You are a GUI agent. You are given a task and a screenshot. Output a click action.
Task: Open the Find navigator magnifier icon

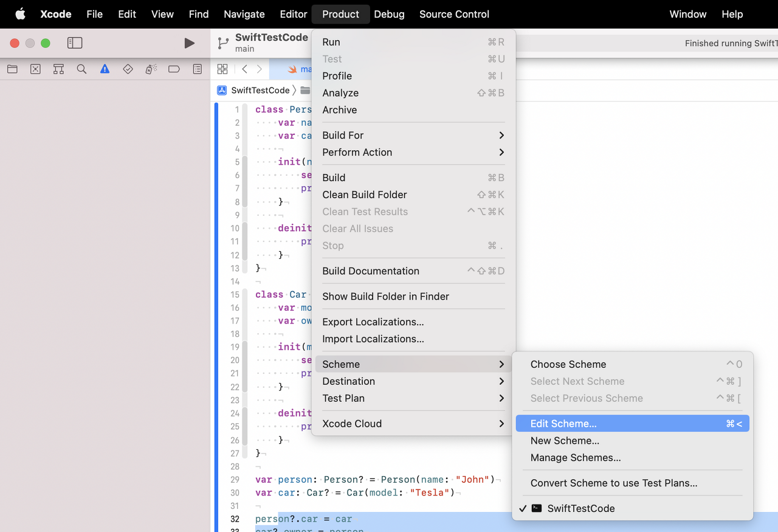[x=81, y=69]
